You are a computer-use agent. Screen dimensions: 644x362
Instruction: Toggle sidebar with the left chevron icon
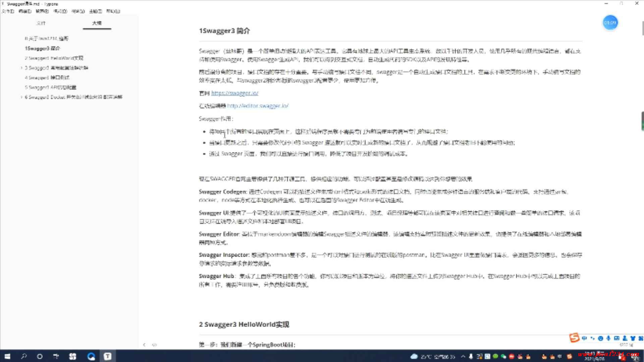pyautogui.click(x=144, y=345)
